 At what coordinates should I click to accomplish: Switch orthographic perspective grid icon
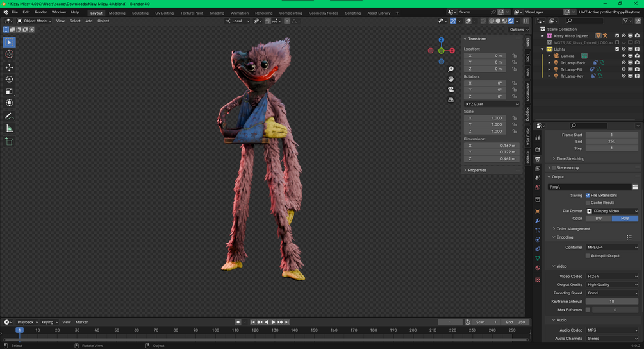(x=450, y=99)
